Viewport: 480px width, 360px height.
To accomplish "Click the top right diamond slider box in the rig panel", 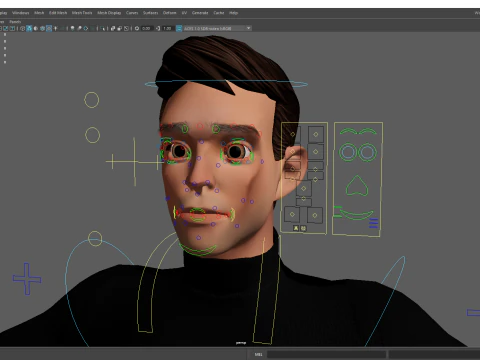I will [315, 135].
